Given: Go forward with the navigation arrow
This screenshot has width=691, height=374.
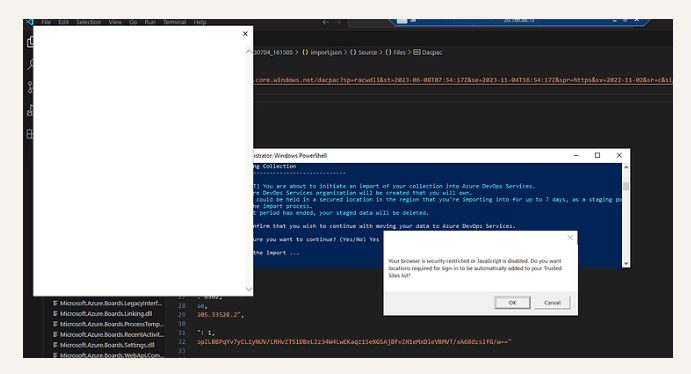Looking at the screenshot, I should (338, 22).
